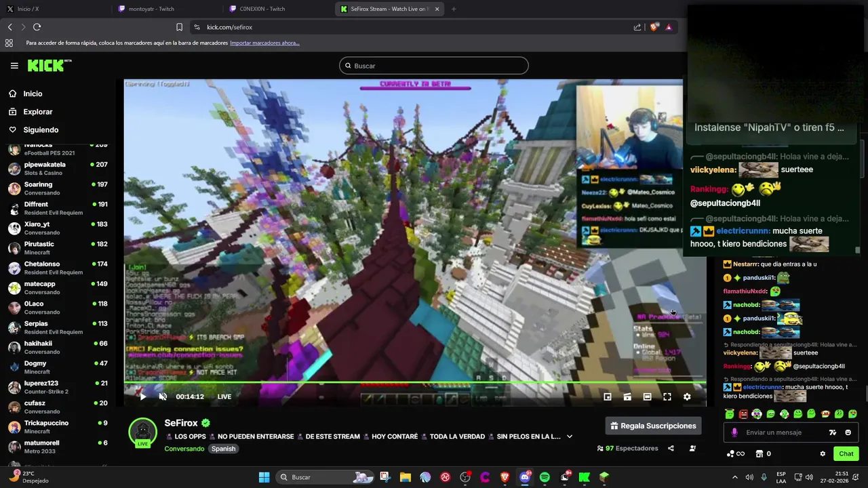
Task: Click the purple microphone chat icon
Action: 734,432
